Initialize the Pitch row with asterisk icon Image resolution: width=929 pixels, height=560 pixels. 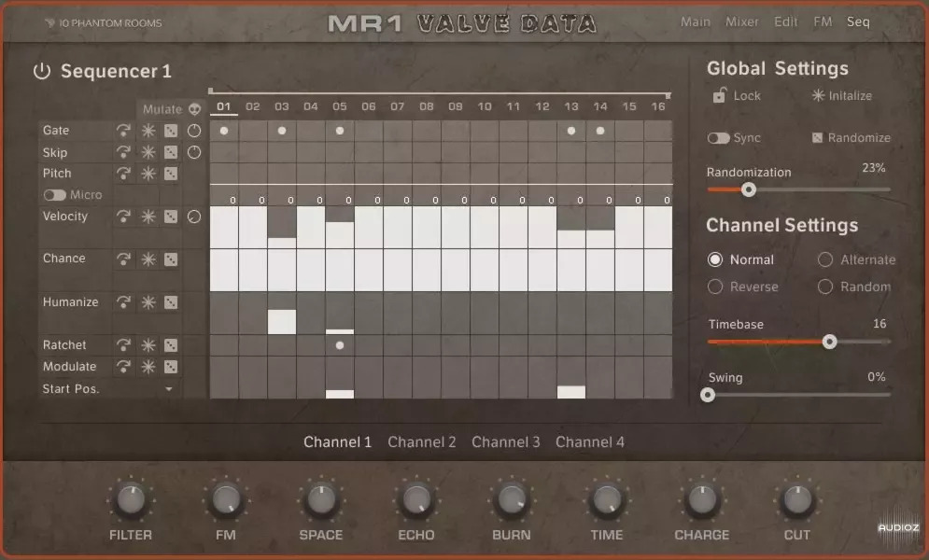point(148,174)
